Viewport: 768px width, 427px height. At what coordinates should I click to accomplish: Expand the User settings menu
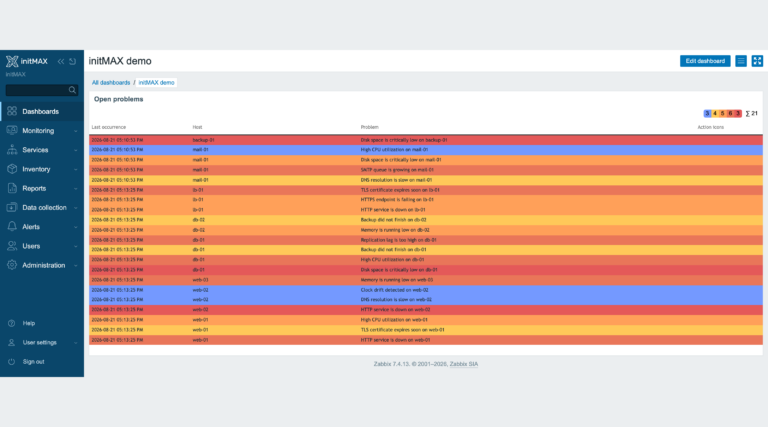click(42, 343)
